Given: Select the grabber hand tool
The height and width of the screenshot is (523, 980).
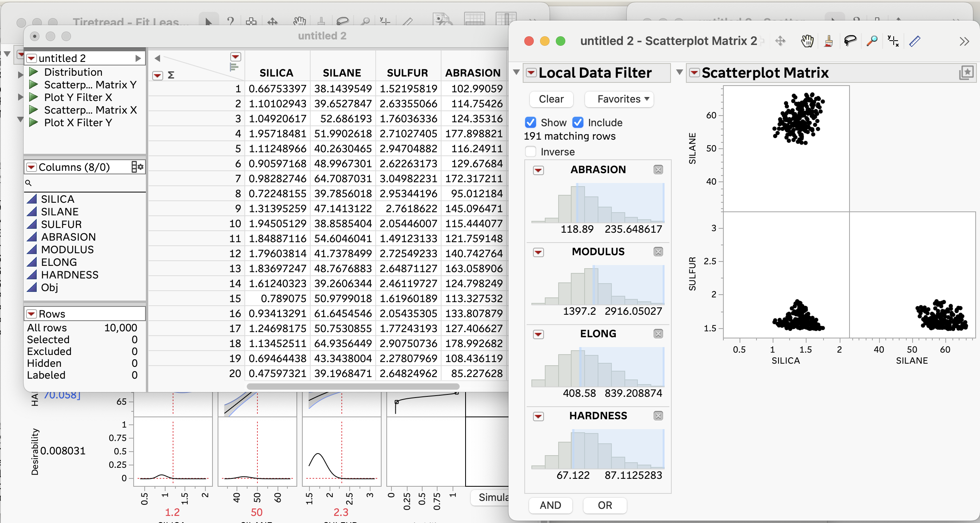Looking at the screenshot, I should click(x=807, y=41).
